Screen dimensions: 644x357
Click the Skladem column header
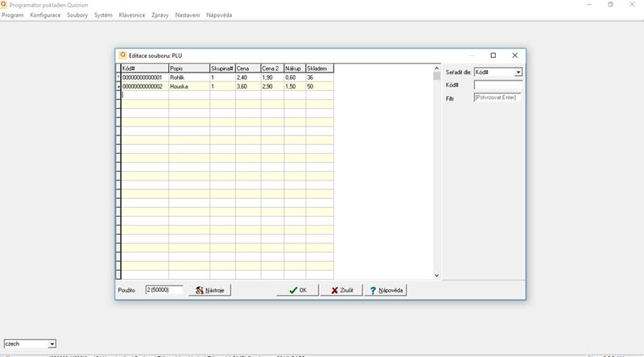tap(319, 68)
